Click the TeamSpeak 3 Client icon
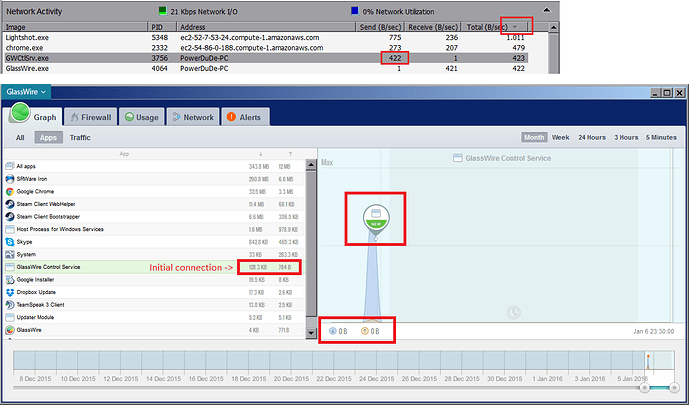The width and height of the screenshot is (689, 405). click(9, 304)
